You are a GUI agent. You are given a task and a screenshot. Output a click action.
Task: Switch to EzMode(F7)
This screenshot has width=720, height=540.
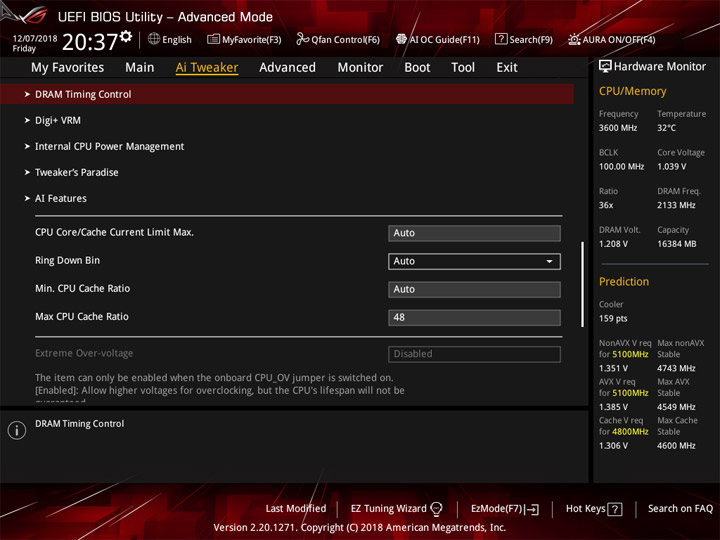click(x=505, y=509)
